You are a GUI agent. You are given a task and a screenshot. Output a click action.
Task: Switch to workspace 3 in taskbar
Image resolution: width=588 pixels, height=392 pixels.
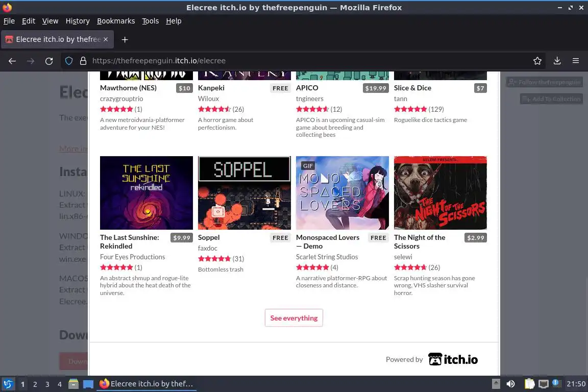coord(47,384)
